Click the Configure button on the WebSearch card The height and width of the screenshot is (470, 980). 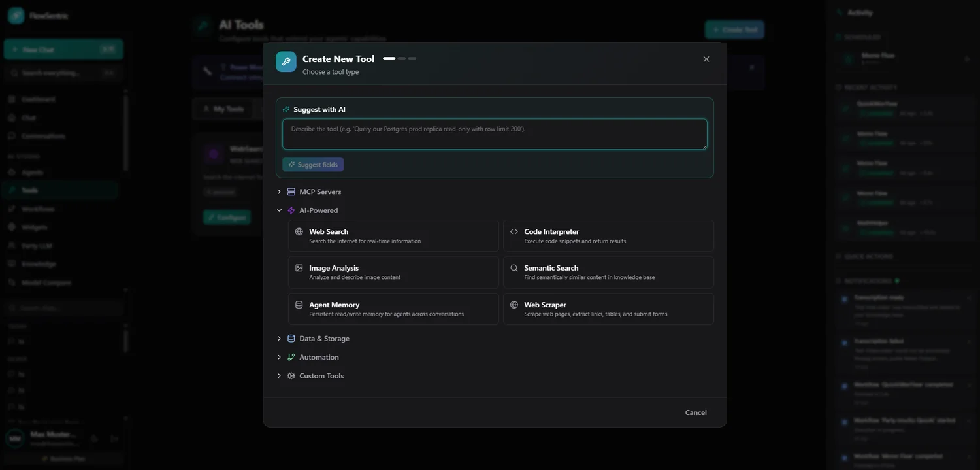(227, 217)
